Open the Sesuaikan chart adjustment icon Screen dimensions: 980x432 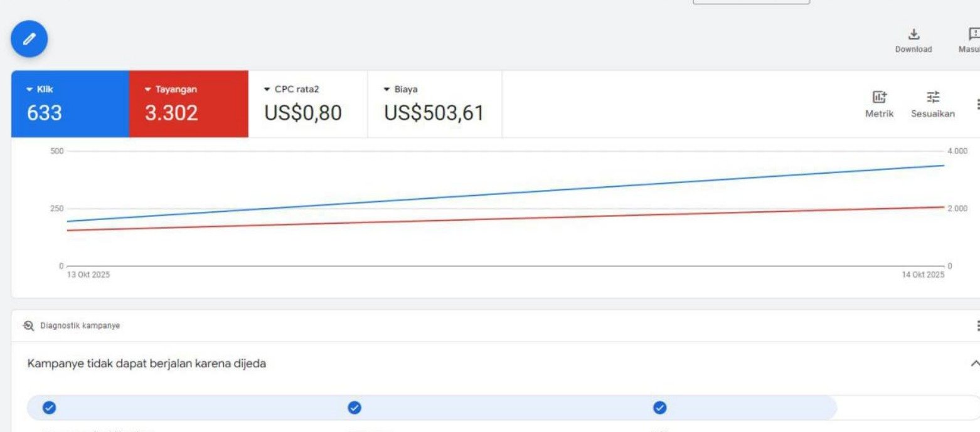tap(933, 97)
